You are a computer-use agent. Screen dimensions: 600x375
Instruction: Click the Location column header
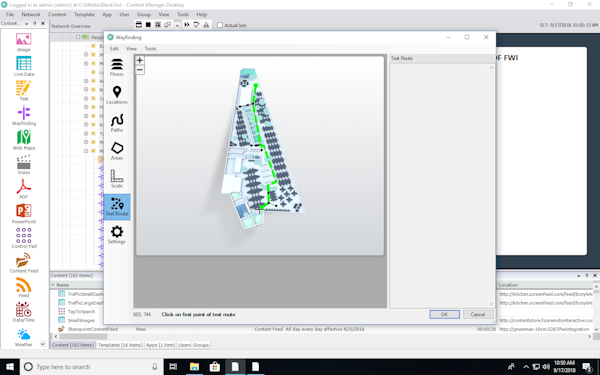pos(508,285)
